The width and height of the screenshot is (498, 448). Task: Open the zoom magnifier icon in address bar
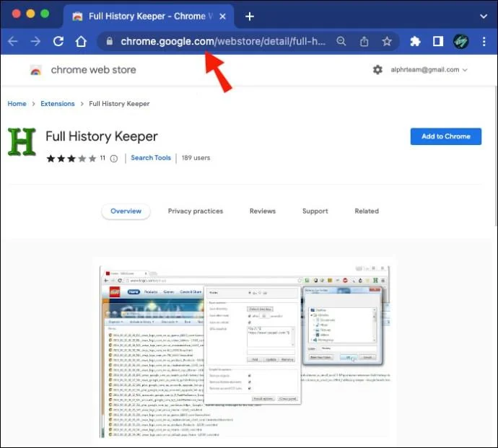coord(341,41)
